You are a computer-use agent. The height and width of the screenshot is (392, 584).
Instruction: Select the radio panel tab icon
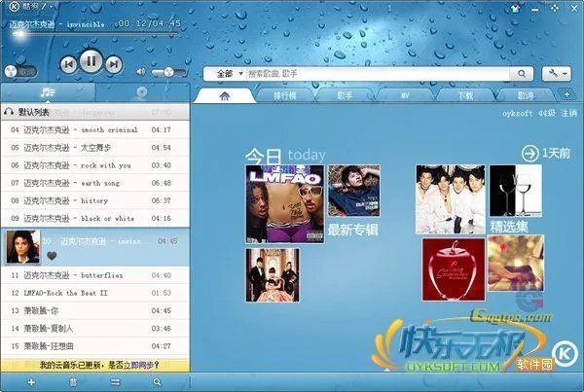pos(142,92)
